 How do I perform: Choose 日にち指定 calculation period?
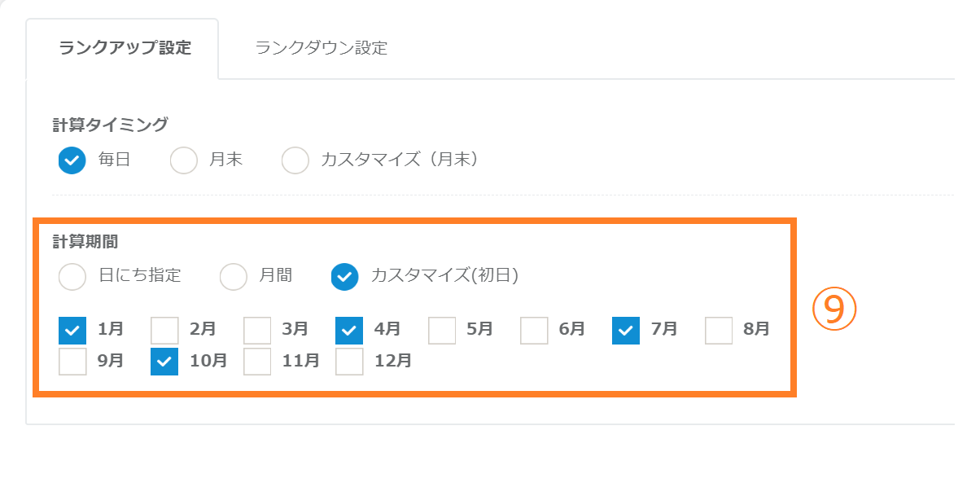(72, 277)
